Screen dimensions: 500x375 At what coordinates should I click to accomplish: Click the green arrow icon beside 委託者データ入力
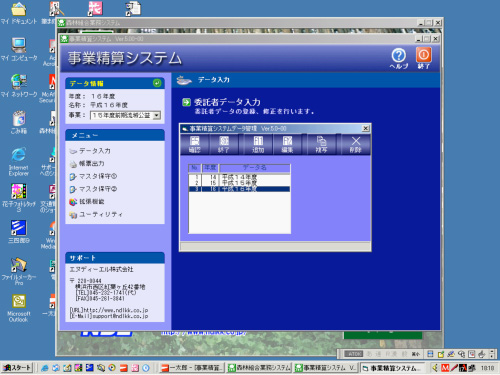click(186, 102)
